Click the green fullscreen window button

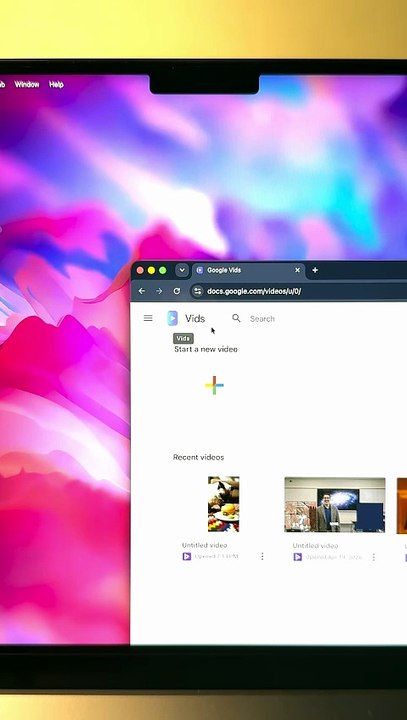(x=162, y=270)
